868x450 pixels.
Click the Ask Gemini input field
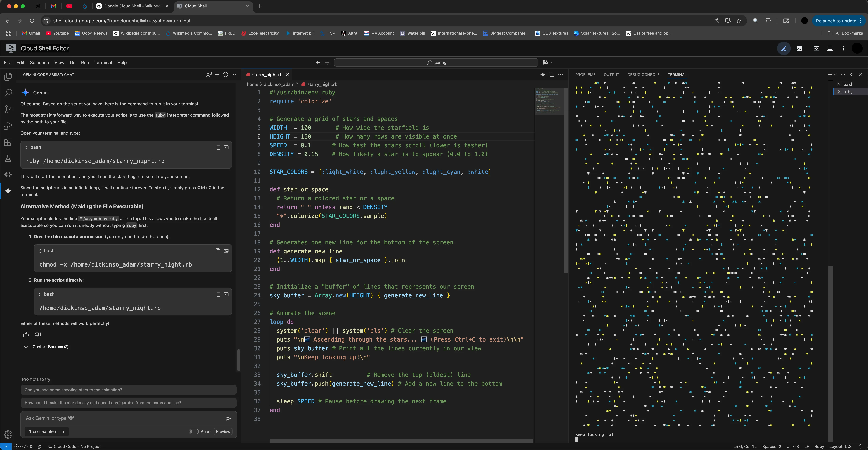click(x=121, y=418)
